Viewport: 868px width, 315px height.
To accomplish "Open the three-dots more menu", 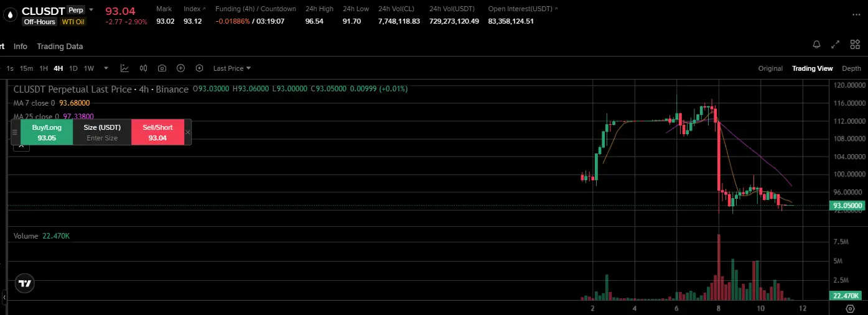I will point(856,15).
